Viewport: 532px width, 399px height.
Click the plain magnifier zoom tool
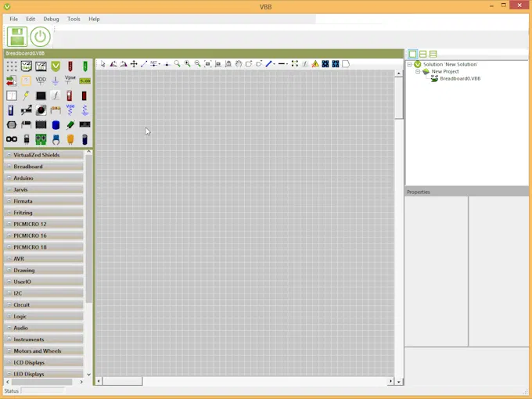tap(177, 64)
